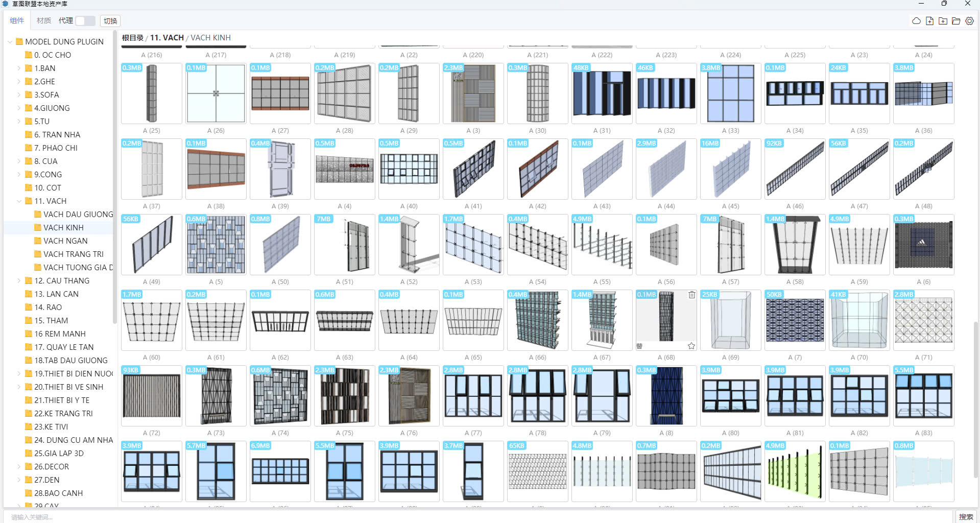
Task: Collapse the MODEL DUNG PLUGIN root node
Action: [10, 42]
